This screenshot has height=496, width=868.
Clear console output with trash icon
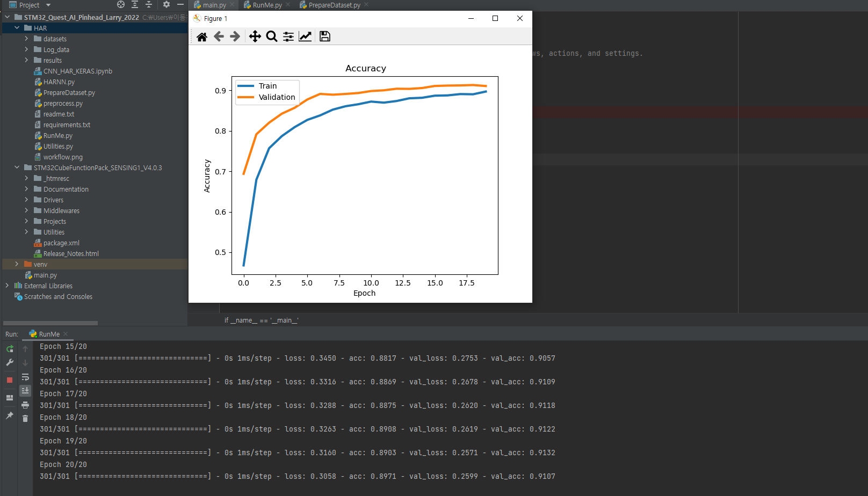pos(25,419)
